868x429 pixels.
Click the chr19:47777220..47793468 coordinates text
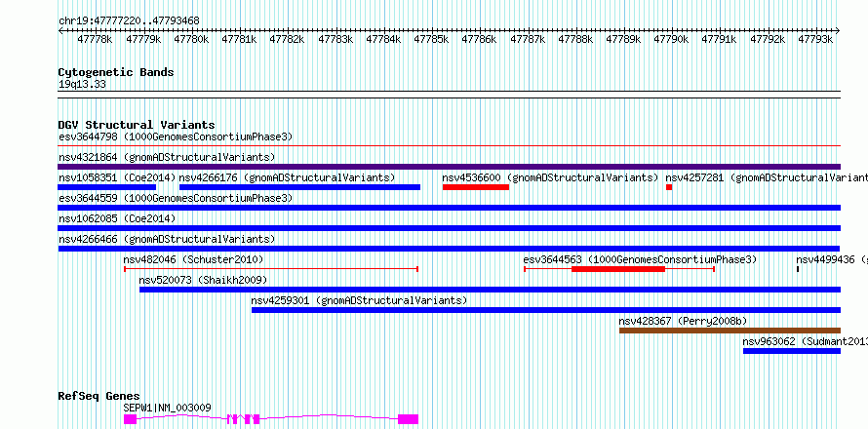tap(129, 21)
